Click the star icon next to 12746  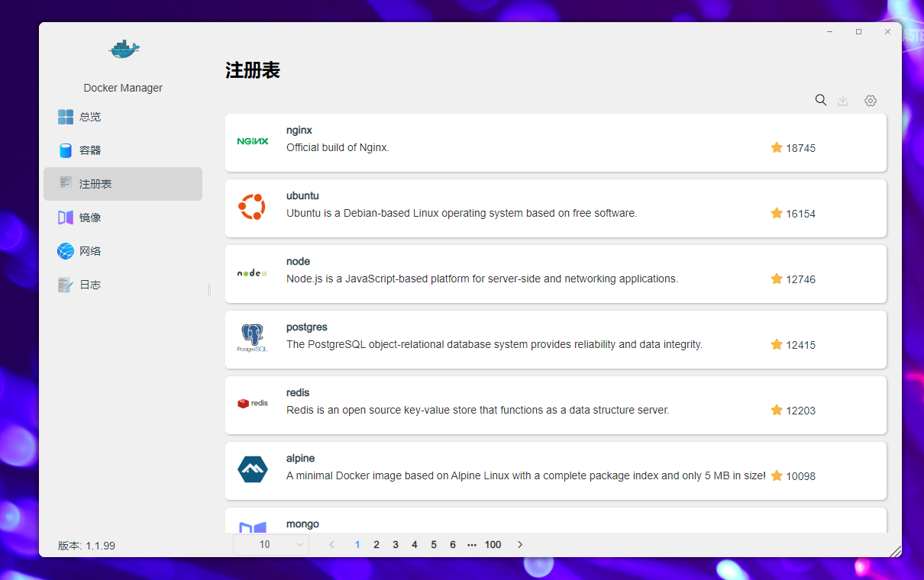pyautogui.click(x=777, y=279)
